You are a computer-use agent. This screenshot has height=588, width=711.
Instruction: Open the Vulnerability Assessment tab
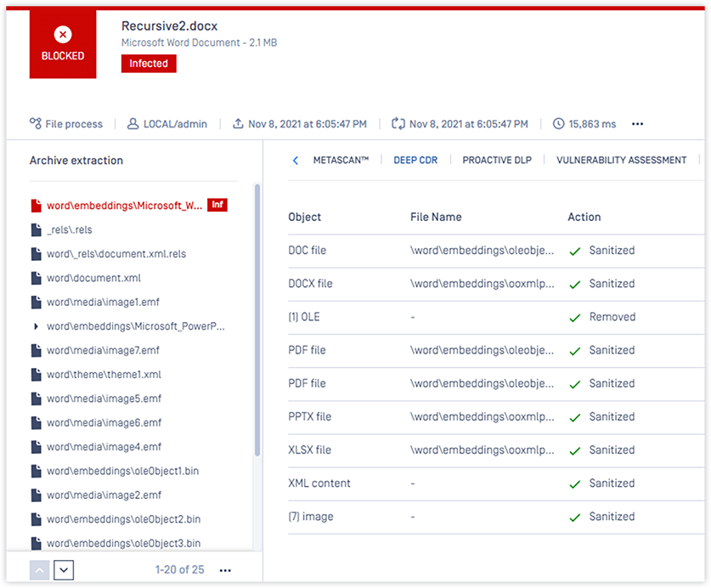tap(621, 160)
